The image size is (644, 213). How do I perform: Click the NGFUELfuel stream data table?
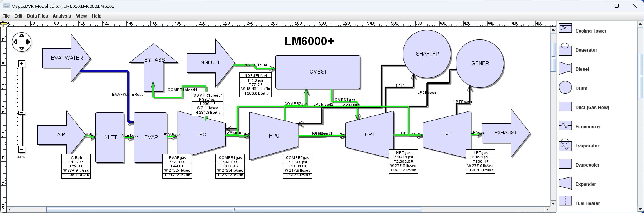click(255, 84)
